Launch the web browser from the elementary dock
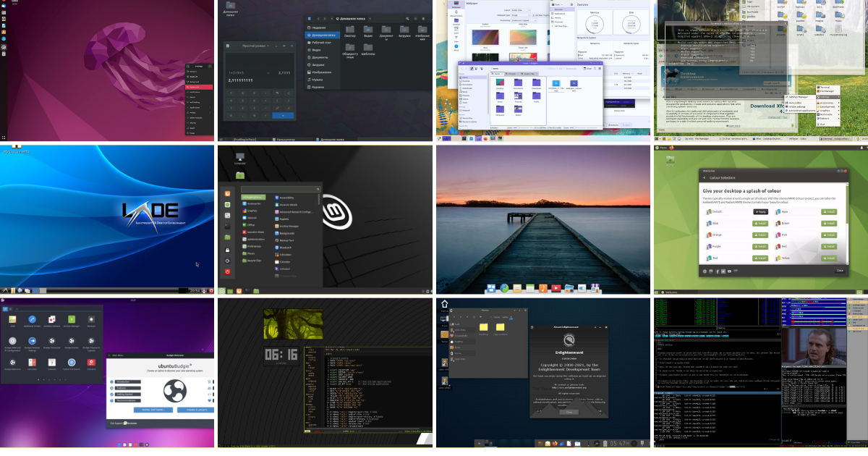 [x=504, y=288]
